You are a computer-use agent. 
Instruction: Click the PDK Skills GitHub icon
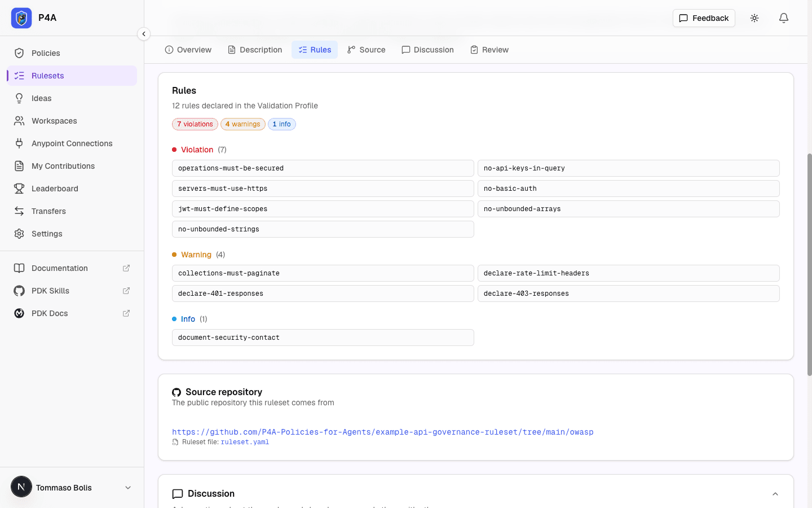coord(19,291)
